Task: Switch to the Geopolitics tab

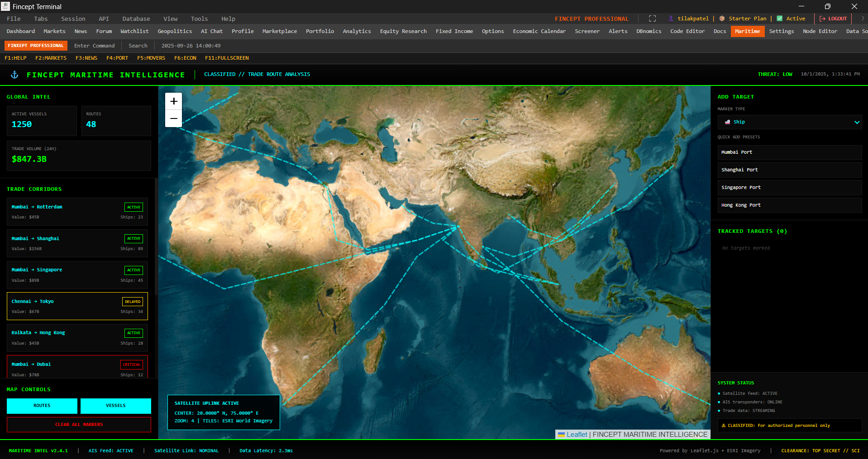Action: tap(175, 31)
